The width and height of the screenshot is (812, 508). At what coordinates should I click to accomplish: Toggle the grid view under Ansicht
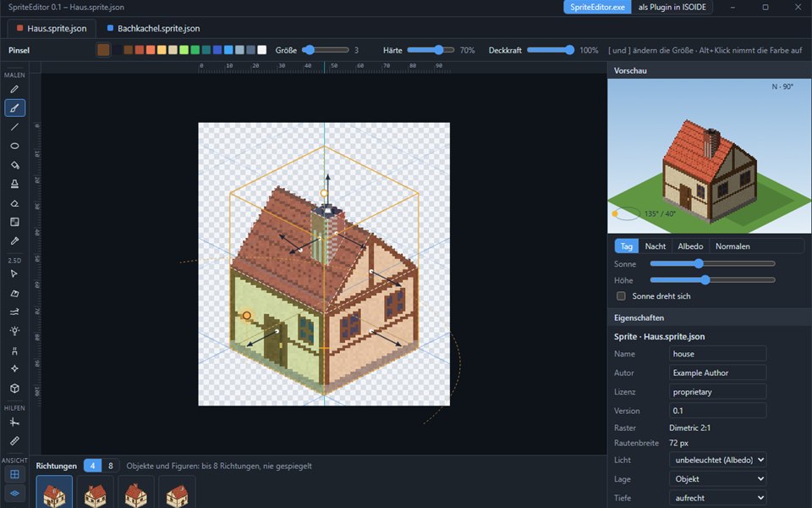tap(14, 474)
